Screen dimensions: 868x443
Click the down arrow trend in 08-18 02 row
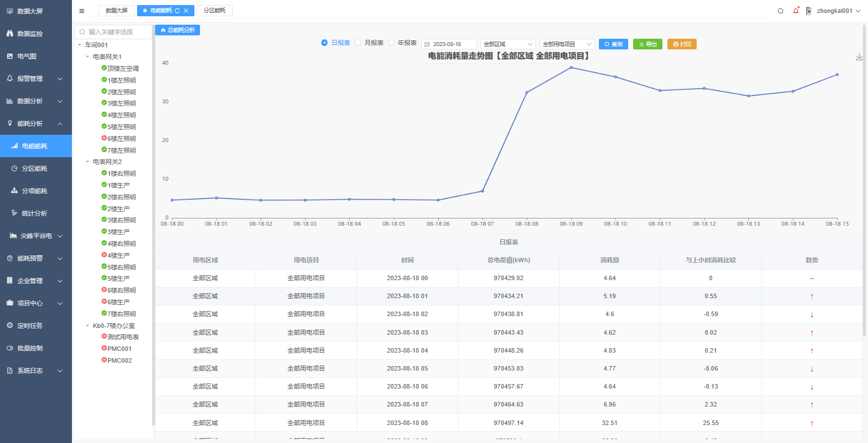(812, 314)
